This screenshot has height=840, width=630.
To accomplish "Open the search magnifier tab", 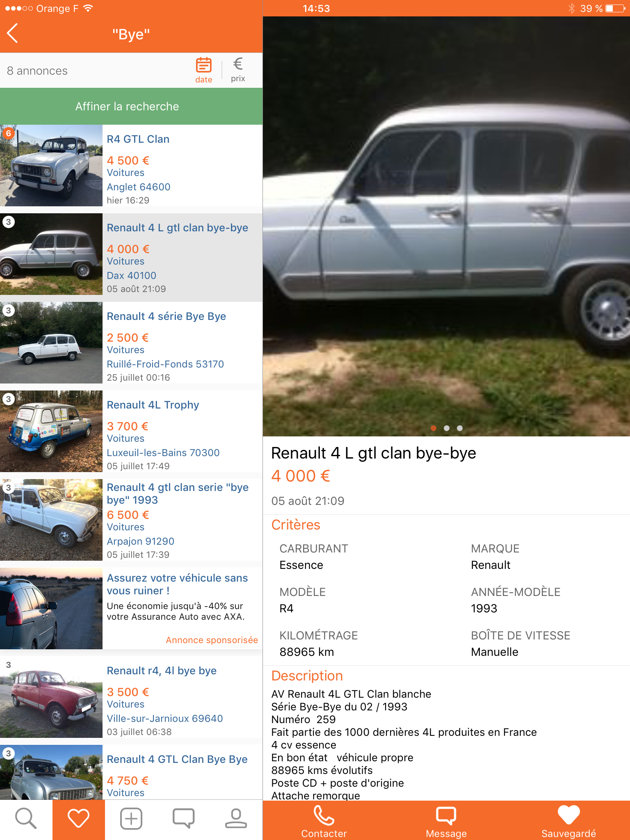I will [26, 819].
